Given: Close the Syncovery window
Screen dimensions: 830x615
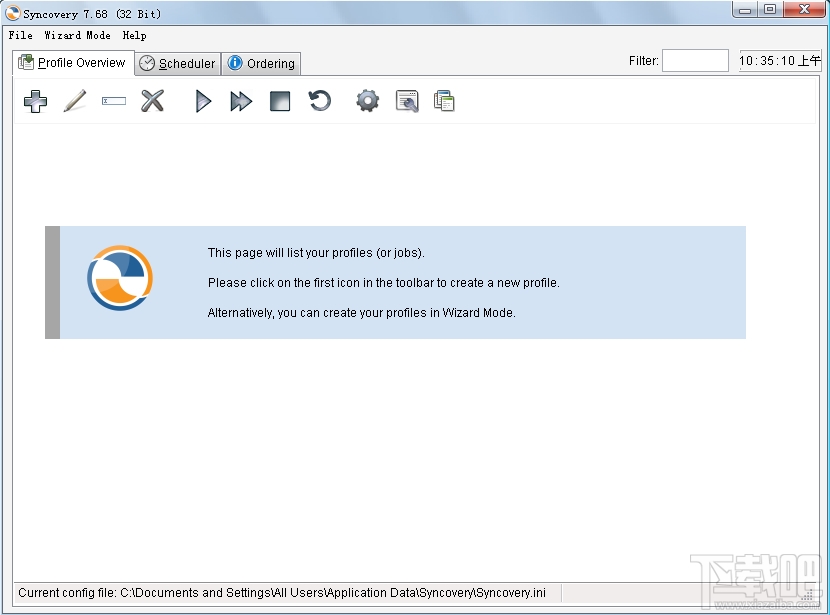Looking at the screenshot, I should tap(804, 10).
